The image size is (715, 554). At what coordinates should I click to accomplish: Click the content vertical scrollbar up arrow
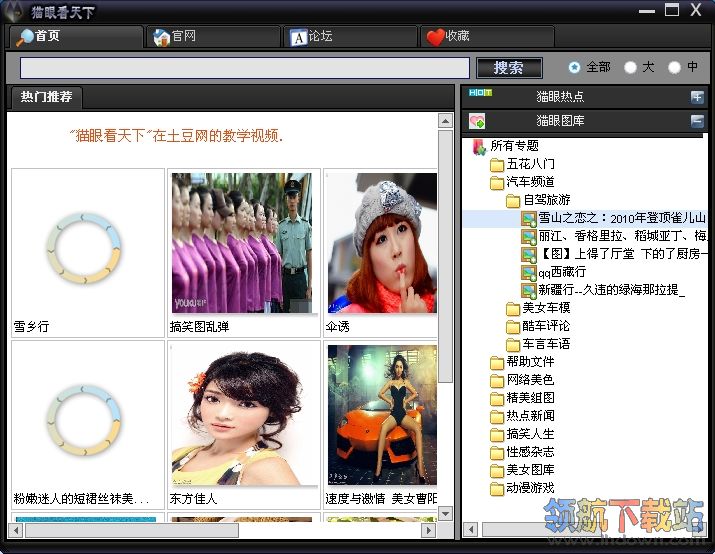click(x=445, y=121)
